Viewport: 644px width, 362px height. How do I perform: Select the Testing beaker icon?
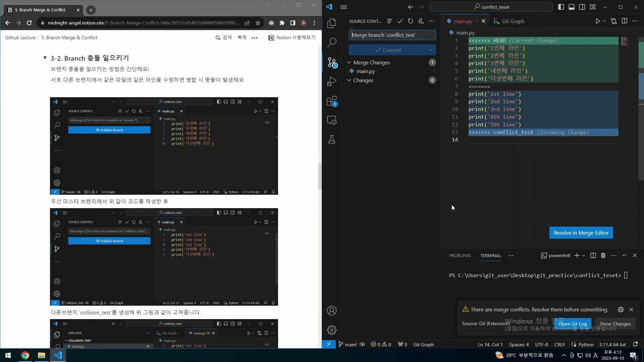tap(332, 139)
